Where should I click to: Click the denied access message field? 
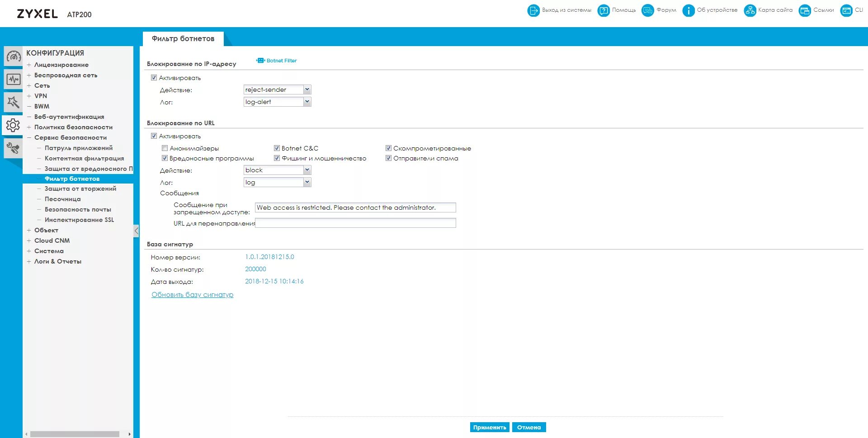tap(355, 207)
